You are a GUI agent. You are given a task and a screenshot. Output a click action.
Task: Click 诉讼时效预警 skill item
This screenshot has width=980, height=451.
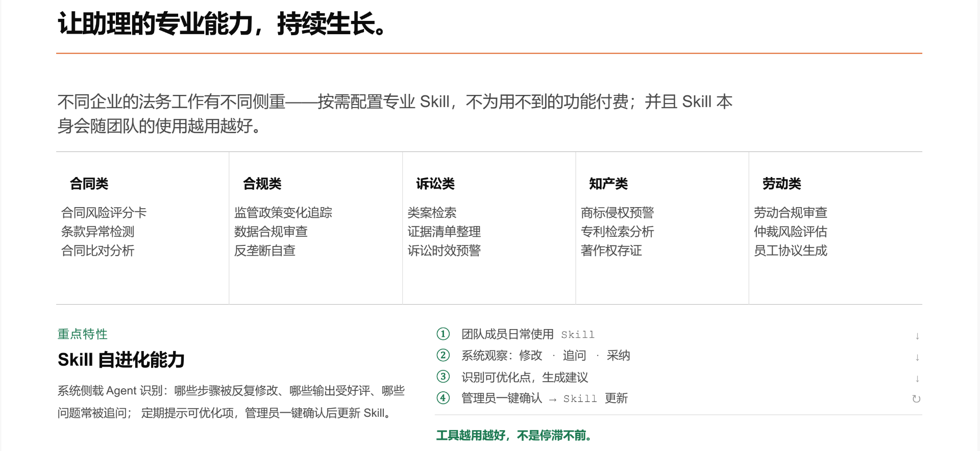[444, 250]
